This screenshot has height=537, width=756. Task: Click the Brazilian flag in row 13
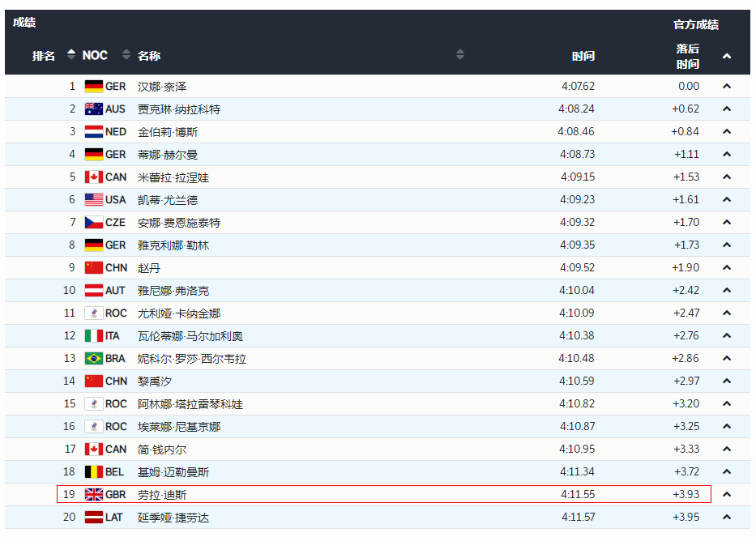93,359
